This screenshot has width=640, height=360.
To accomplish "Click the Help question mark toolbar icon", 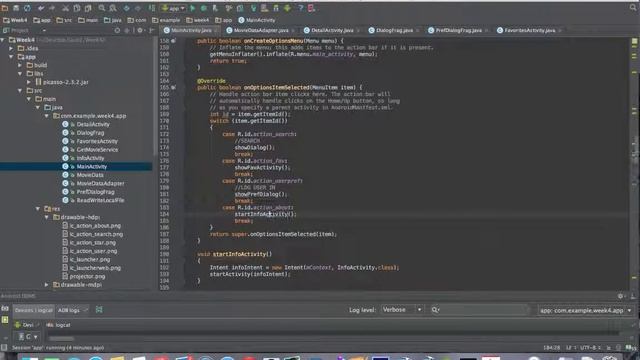I will [x=300, y=8].
